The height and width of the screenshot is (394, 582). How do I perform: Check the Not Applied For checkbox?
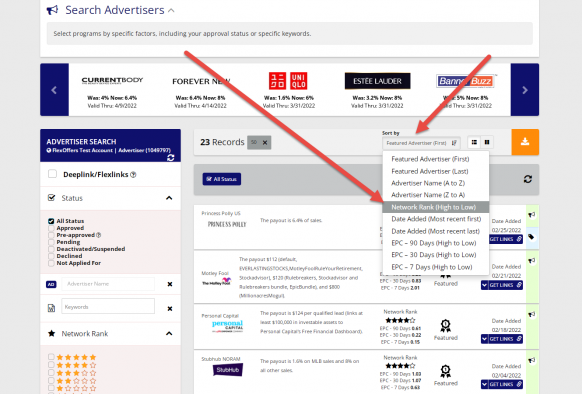pyautogui.click(x=51, y=263)
